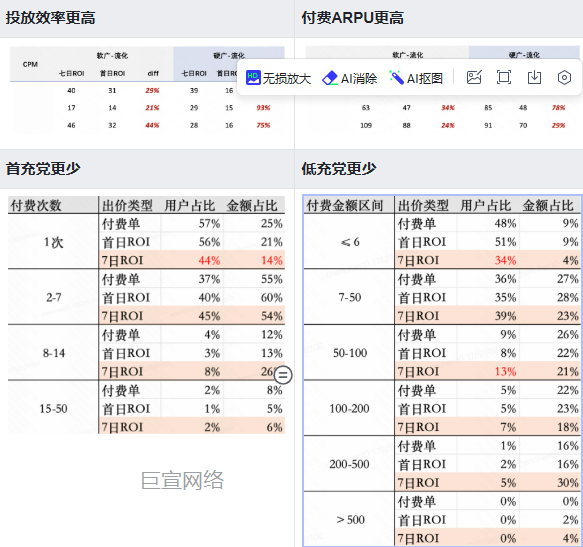Click the CPM header in top table
Screen dimensions: 583x547
(x=30, y=64)
